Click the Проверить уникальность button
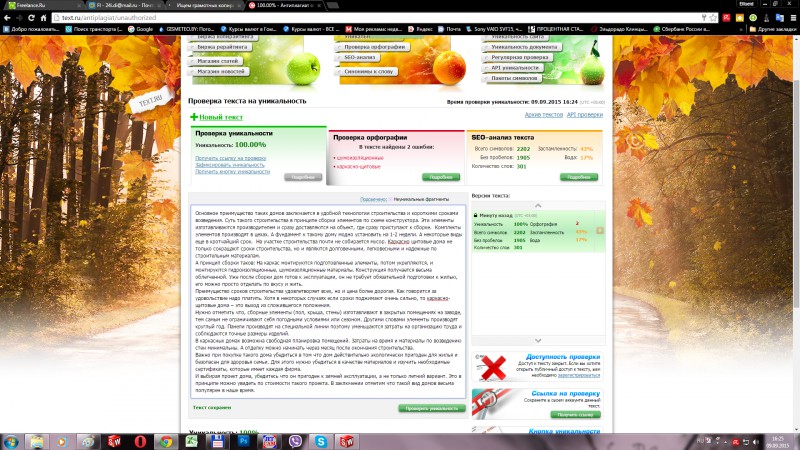Screen dimensions: 800x450 coord(432,408)
